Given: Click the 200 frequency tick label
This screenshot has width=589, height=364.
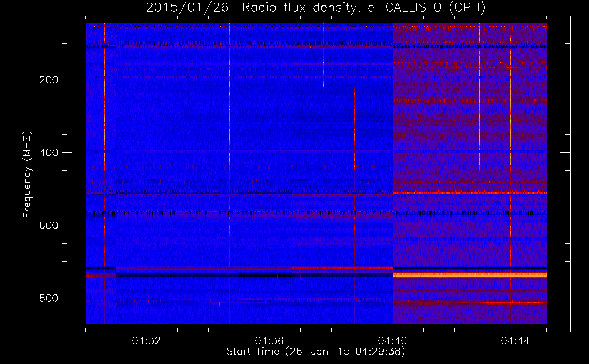Looking at the screenshot, I should [x=48, y=80].
